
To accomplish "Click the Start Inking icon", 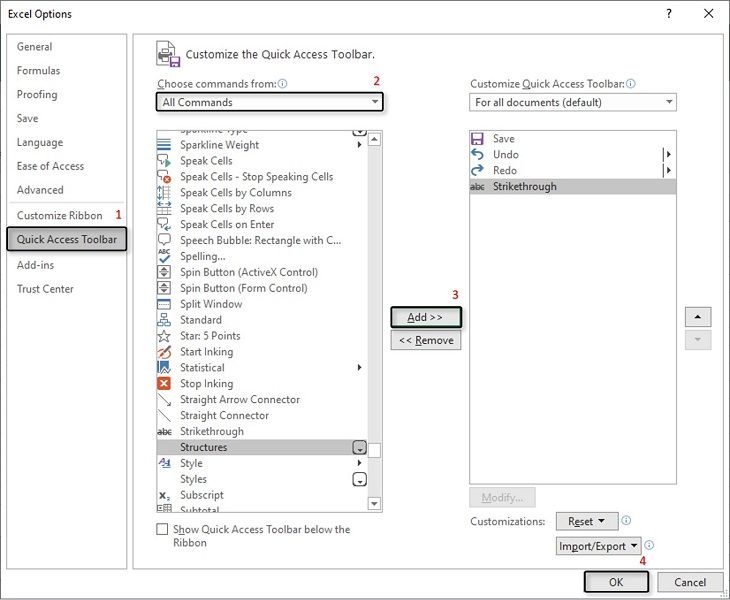I will [164, 351].
